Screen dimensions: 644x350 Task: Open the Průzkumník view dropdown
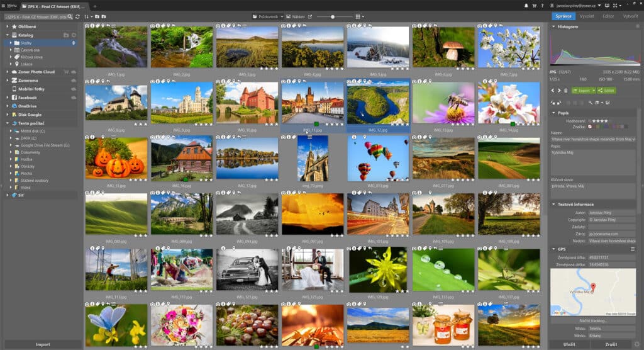(x=268, y=17)
